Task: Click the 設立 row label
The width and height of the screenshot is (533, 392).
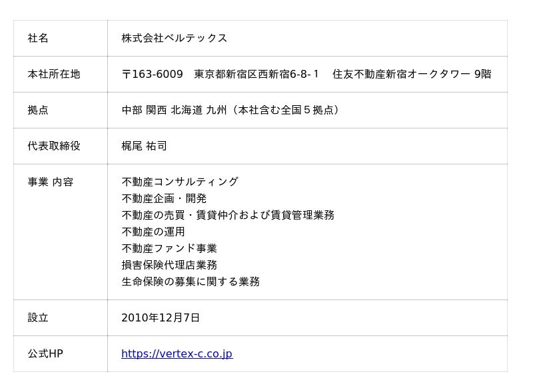Action: 38,317
